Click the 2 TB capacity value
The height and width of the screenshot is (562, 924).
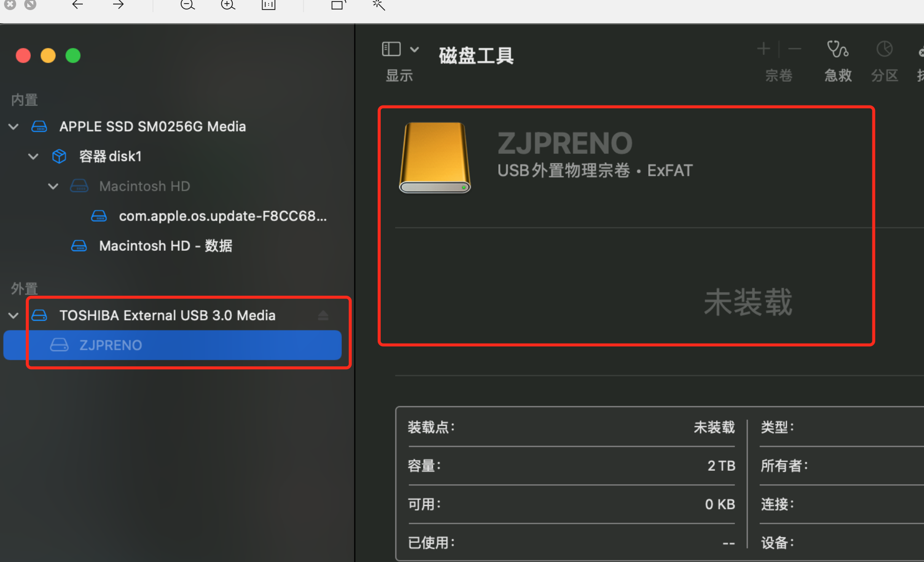click(721, 466)
